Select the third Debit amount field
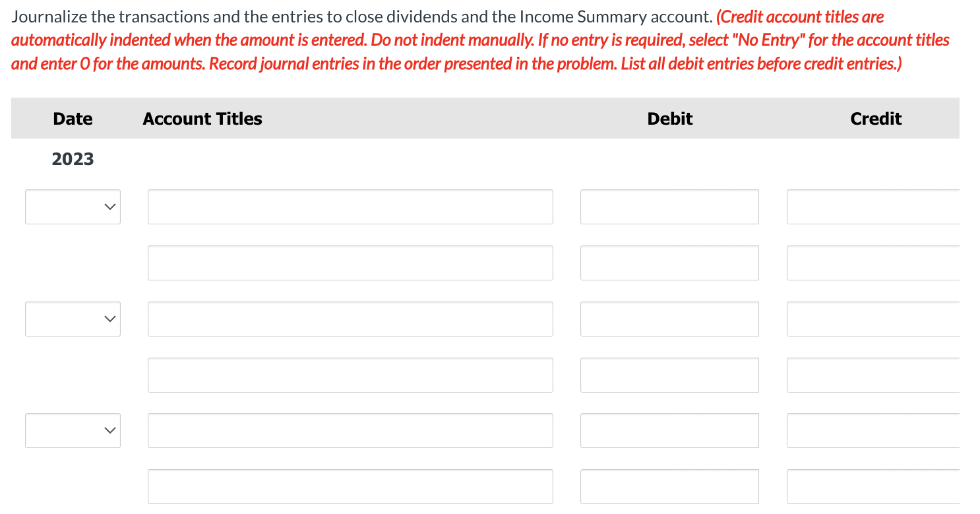980x514 pixels. tap(669, 319)
